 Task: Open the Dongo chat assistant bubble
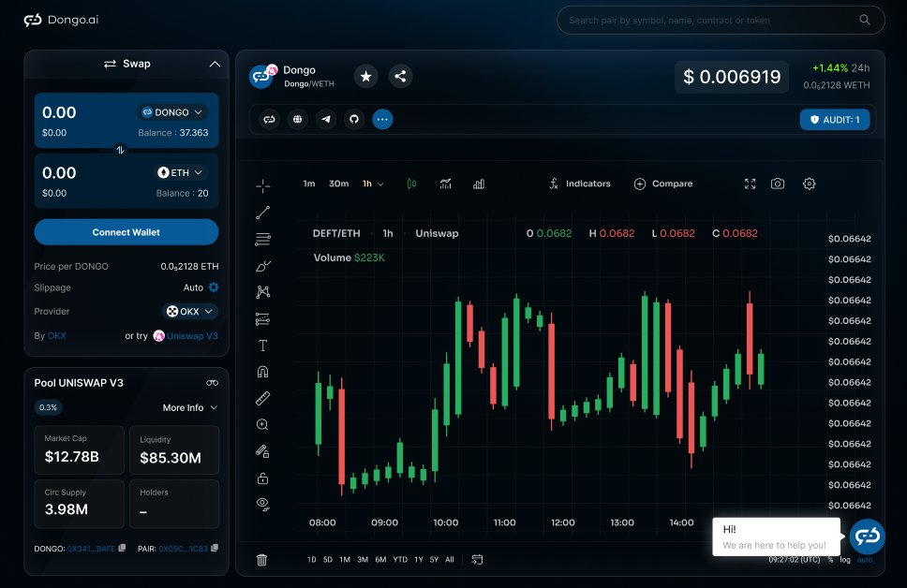click(x=867, y=537)
